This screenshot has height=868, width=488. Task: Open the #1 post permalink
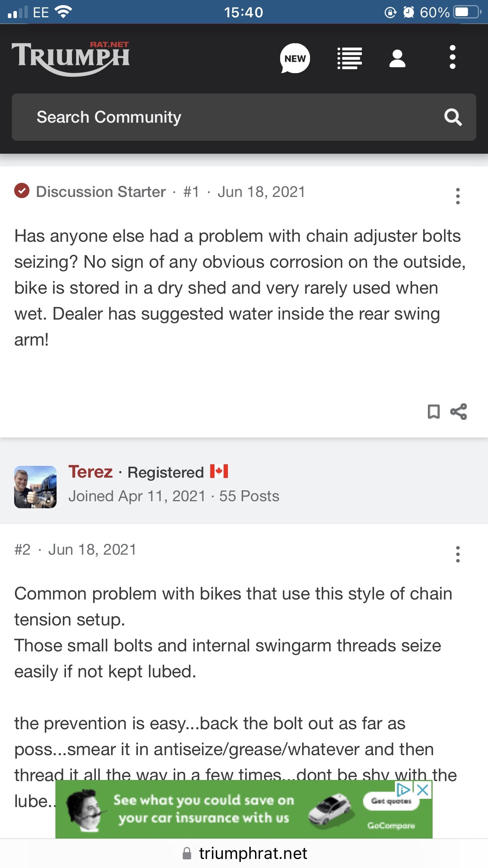pyautogui.click(x=191, y=192)
